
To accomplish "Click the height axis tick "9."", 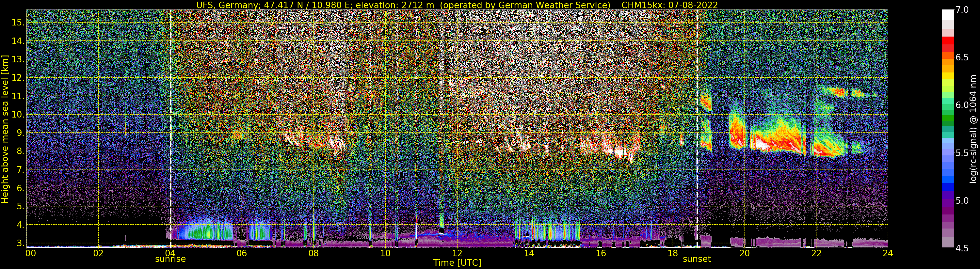I will point(20,133).
